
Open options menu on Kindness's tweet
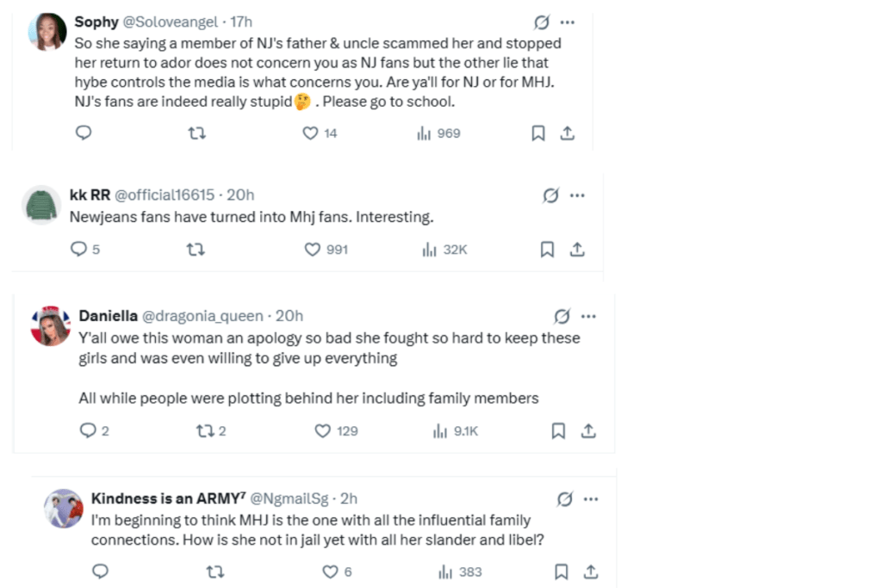pyautogui.click(x=589, y=498)
